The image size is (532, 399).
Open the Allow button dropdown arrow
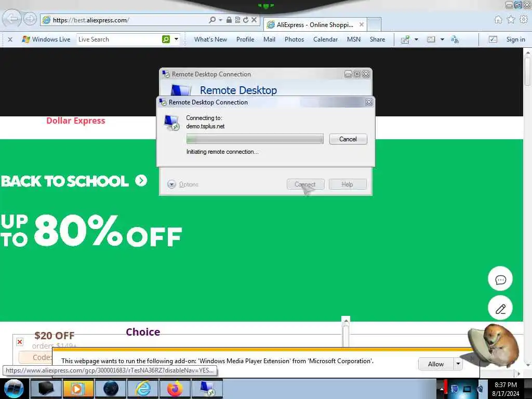458,364
